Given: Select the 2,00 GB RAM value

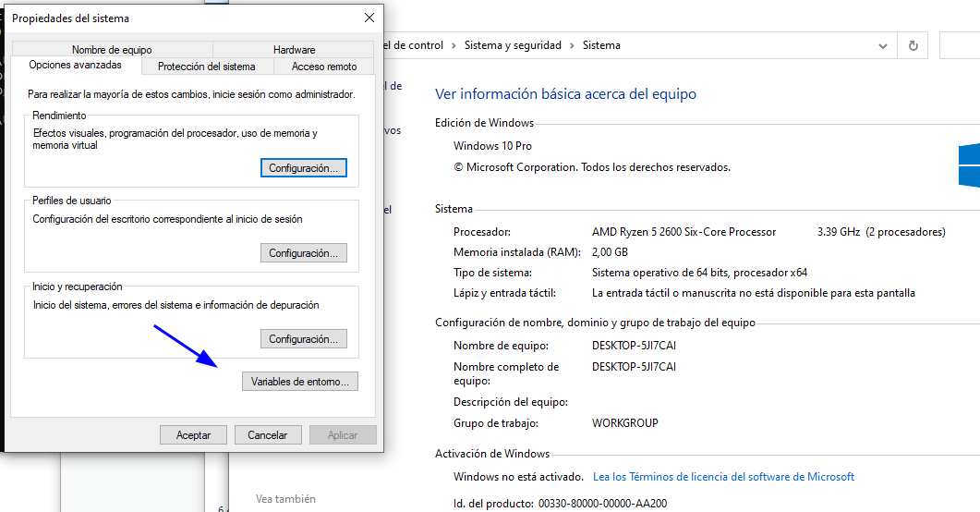Looking at the screenshot, I should point(610,252).
